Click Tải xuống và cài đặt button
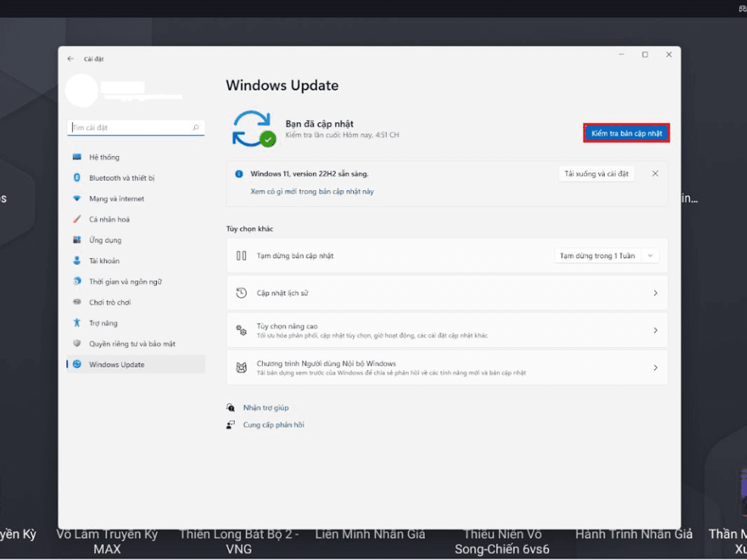This screenshot has width=747, height=560. (x=596, y=174)
